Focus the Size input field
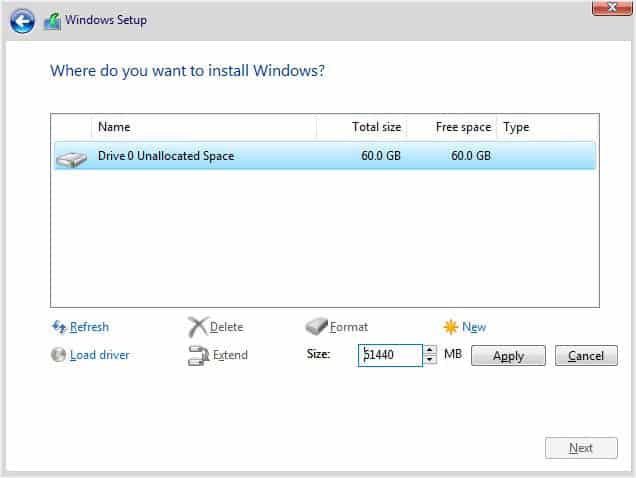Image resolution: width=636 pixels, height=478 pixels. pyautogui.click(x=390, y=355)
